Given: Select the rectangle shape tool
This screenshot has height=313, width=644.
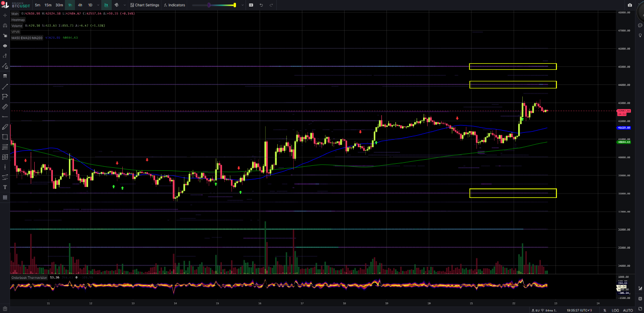Looking at the screenshot, I should [5, 137].
